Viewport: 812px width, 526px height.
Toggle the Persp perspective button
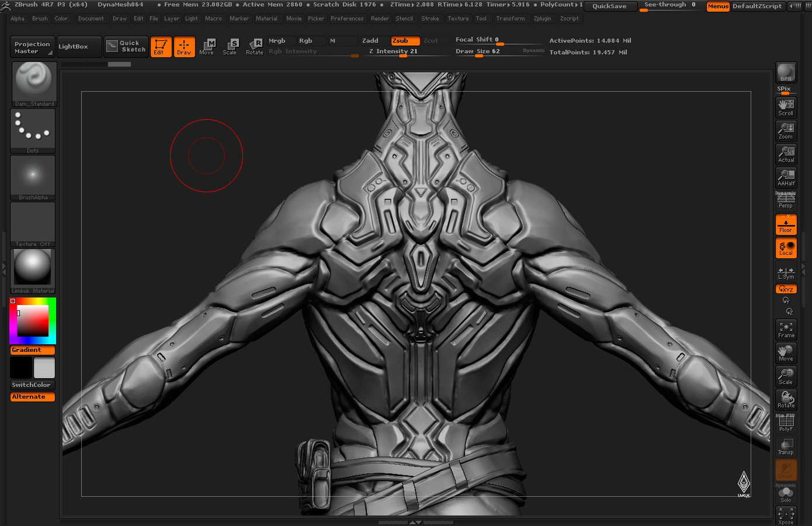pyautogui.click(x=786, y=200)
